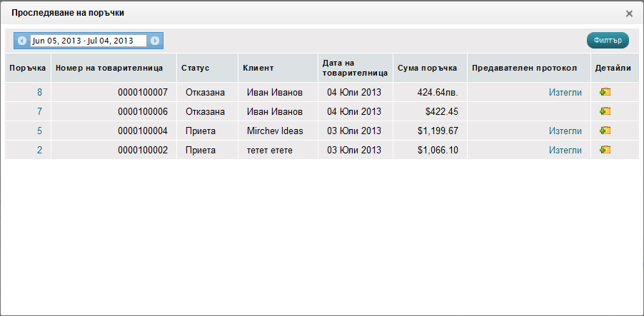This screenshot has height=316, width=644.
Task: Sort by Клиент column header
Action: (x=258, y=68)
